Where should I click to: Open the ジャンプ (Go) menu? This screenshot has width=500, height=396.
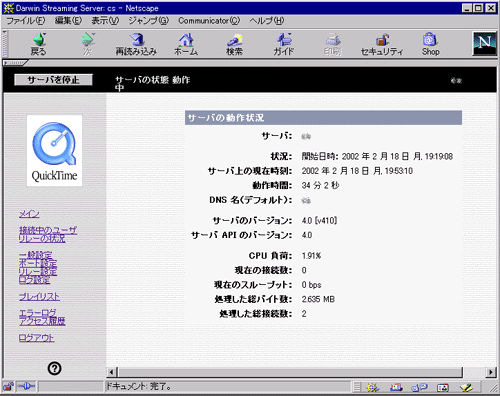coord(149,21)
